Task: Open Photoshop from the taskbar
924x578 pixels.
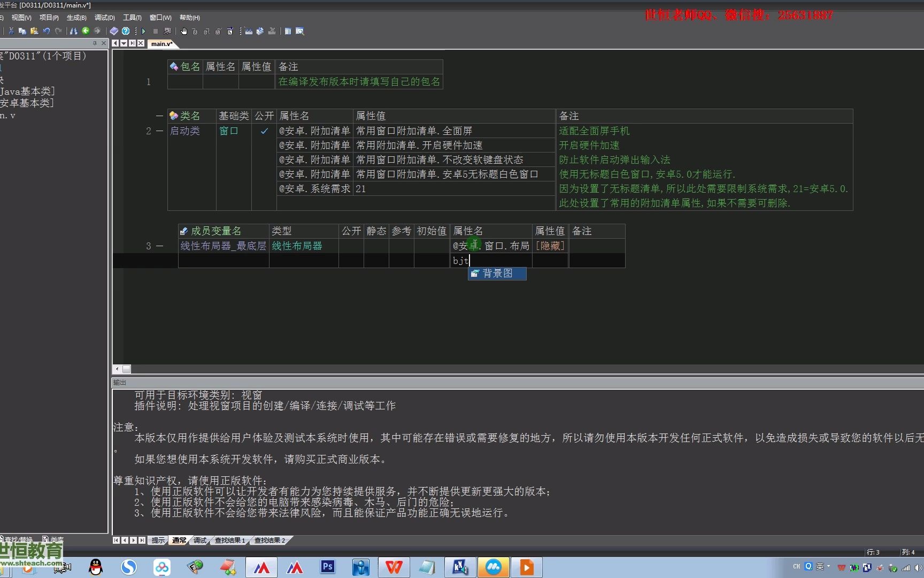Action: click(327, 567)
